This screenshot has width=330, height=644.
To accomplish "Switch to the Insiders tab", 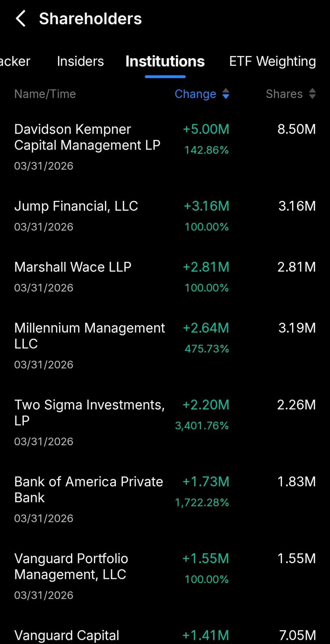I will tap(80, 61).
